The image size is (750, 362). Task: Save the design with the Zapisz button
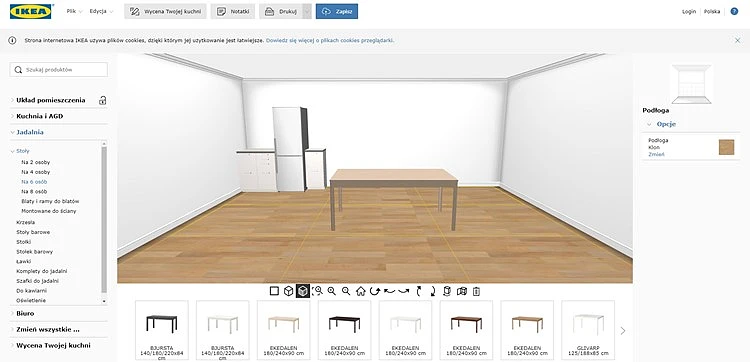coord(337,11)
